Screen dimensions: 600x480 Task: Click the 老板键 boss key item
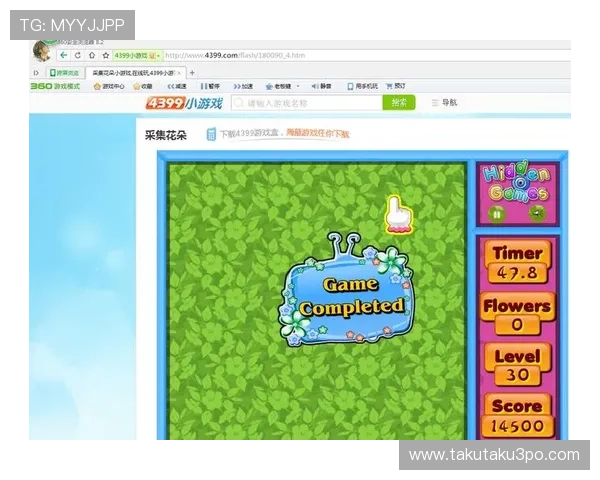[279, 87]
